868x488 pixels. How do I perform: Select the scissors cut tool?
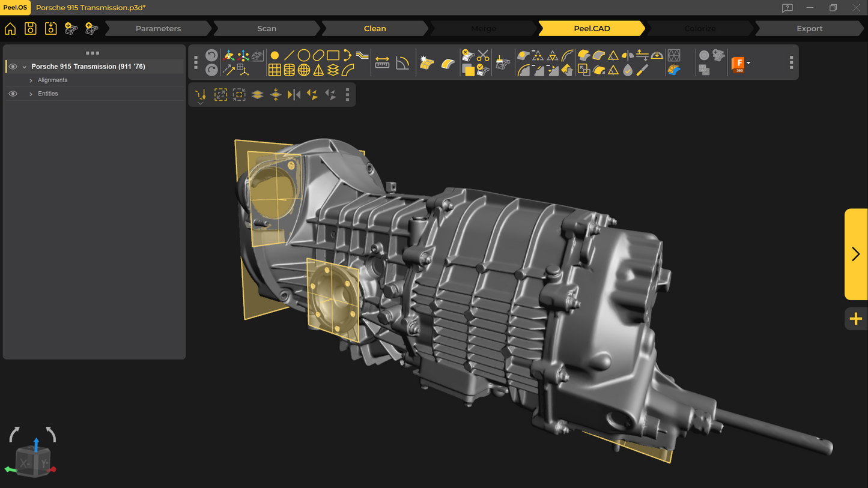(483, 56)
